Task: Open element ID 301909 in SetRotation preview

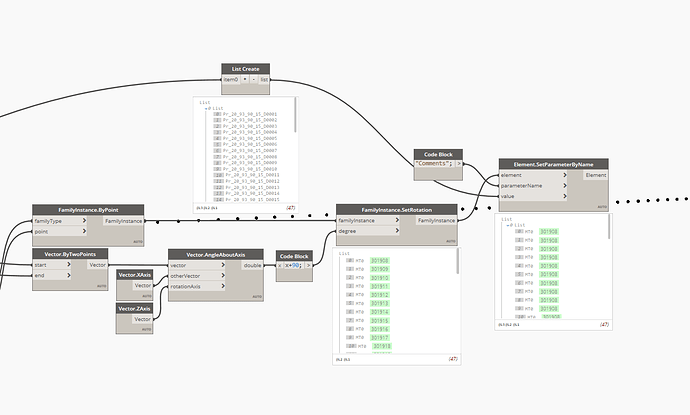Action: [379, 269]
